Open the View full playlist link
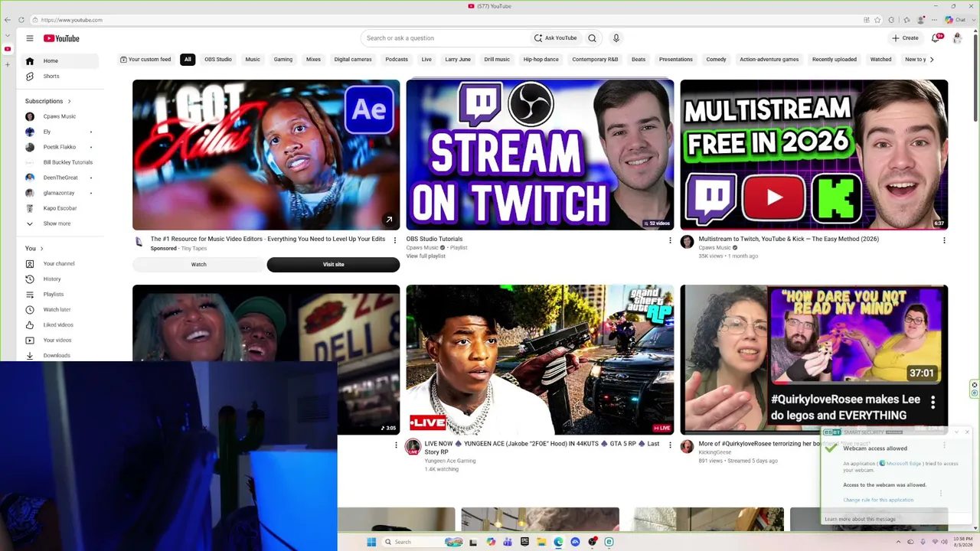The height and width of the screenshot is (551, 980). point(426,256)
